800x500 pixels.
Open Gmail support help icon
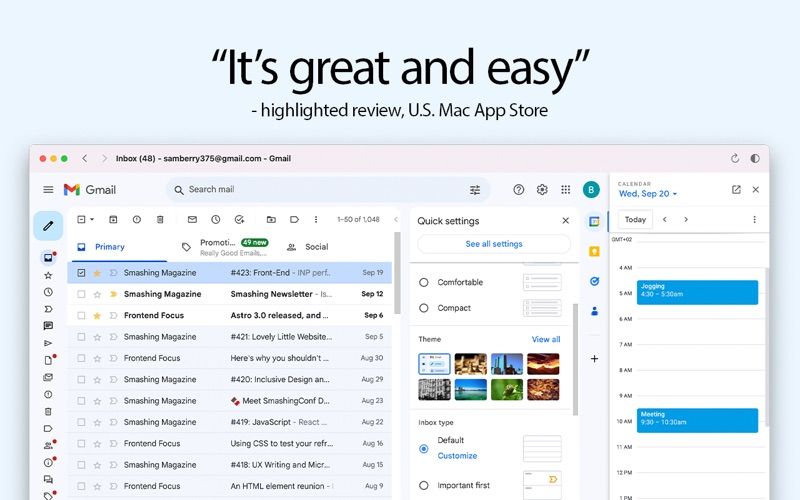(518, 190)
